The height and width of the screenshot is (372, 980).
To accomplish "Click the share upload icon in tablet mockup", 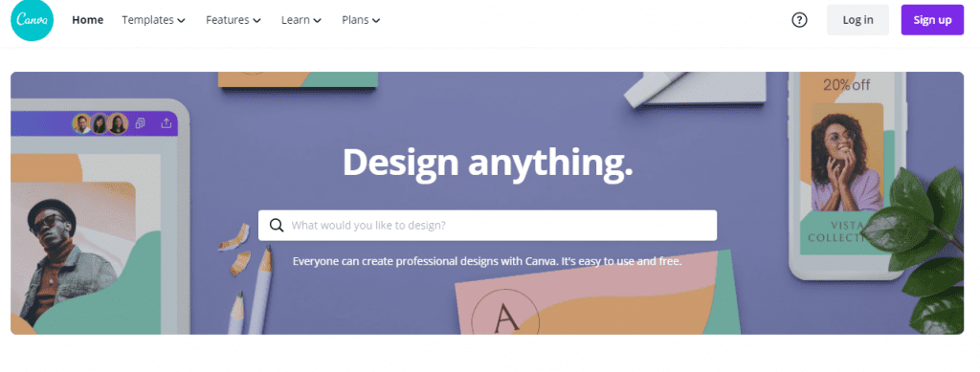I will coord(166,123).
